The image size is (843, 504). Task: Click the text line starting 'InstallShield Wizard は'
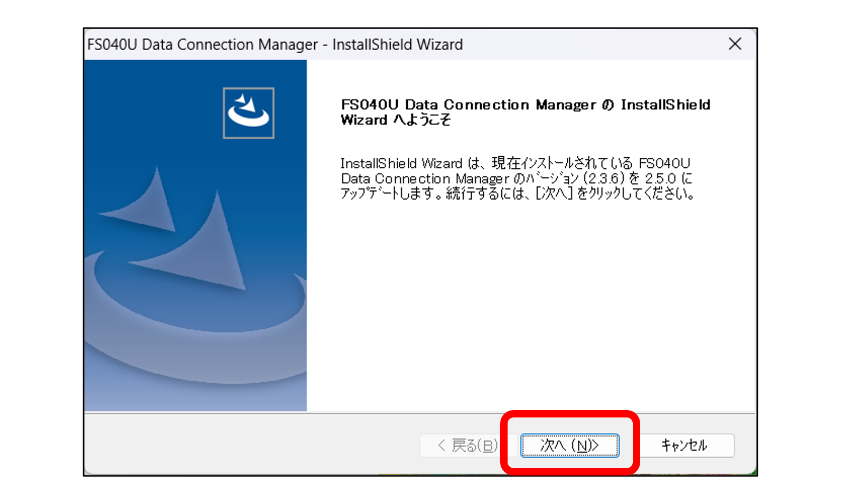pos(516,163)
